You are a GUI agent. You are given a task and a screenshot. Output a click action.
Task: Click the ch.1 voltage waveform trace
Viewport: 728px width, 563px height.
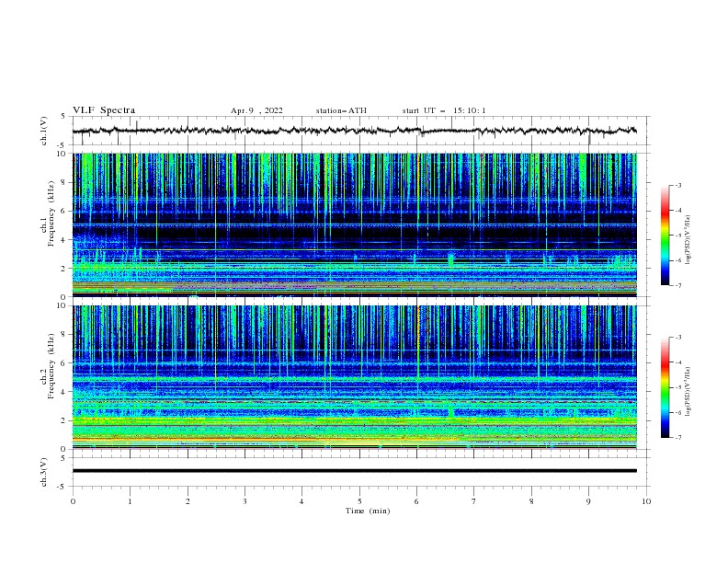point(354,131)
